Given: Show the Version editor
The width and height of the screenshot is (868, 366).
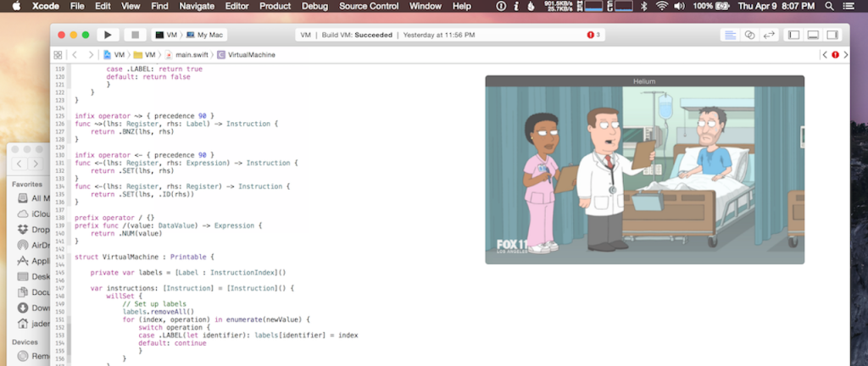Looking at the screenshot, I should tap(769, 35).
